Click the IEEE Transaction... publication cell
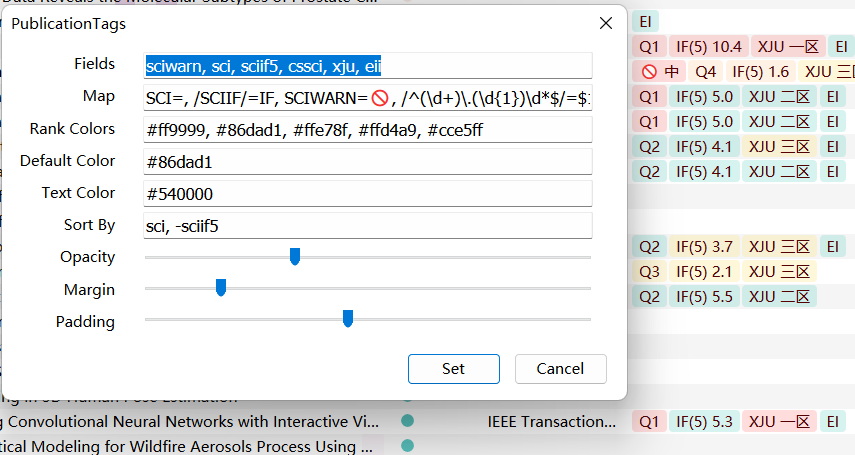Screen dimensions: 855x455 [552, 422]
